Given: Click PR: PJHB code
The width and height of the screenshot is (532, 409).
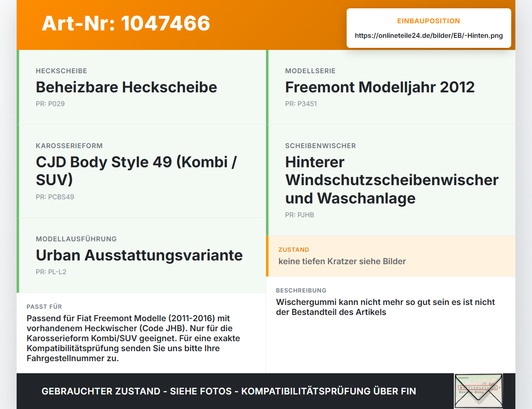Looking at the screenshot, I should [300, 215].
